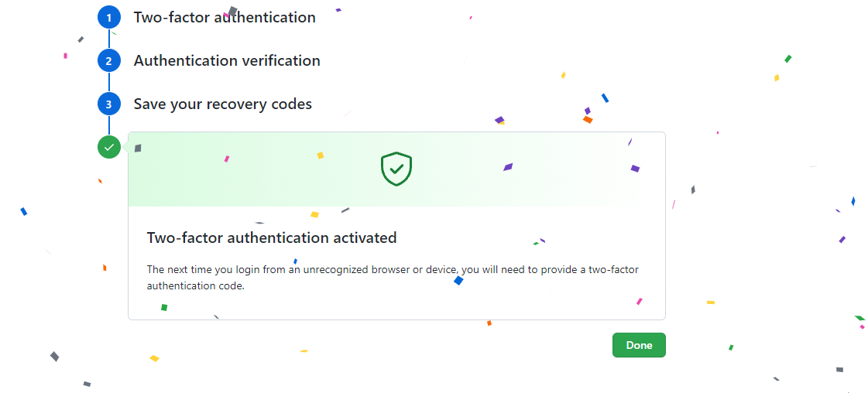The image size is (868, 393).
Task: Click the "Two-factor authentication activated" heading
Action: point(272,238)
